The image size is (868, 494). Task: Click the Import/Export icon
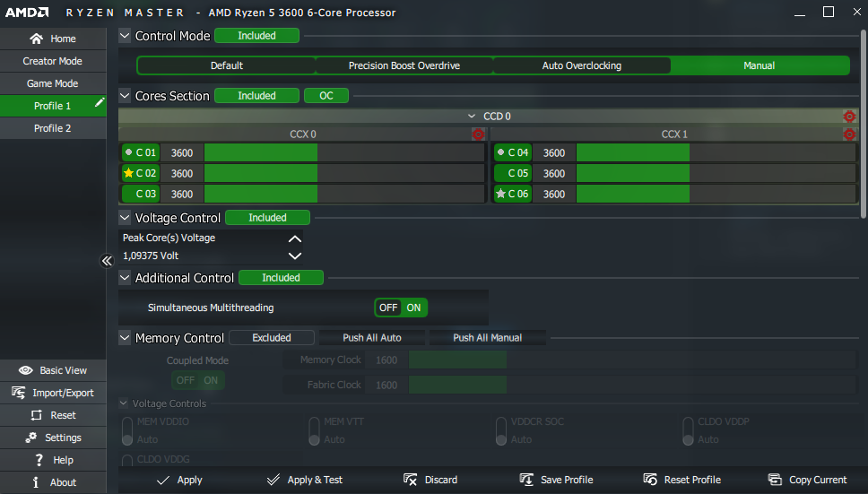(x=18, y=393)
